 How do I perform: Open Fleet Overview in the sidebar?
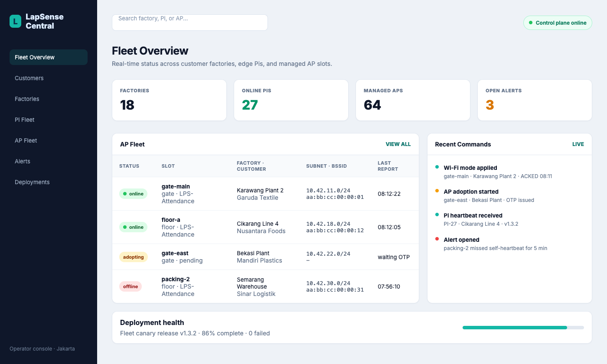(49, 57)
